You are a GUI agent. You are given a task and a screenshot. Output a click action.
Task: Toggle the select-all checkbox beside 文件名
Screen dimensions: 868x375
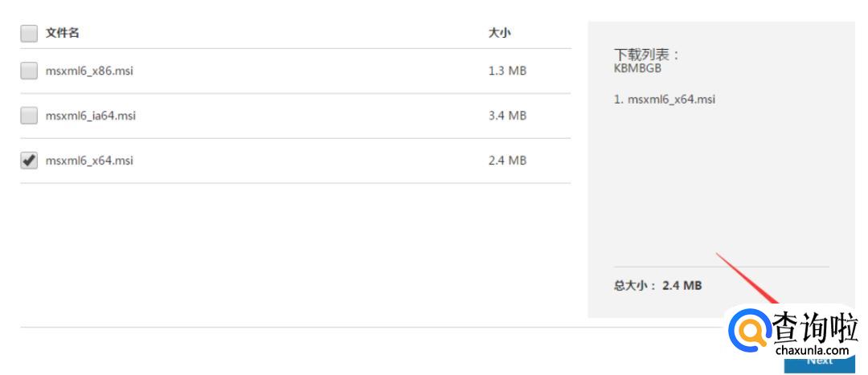pyautogui.click(x=29, y=34)
